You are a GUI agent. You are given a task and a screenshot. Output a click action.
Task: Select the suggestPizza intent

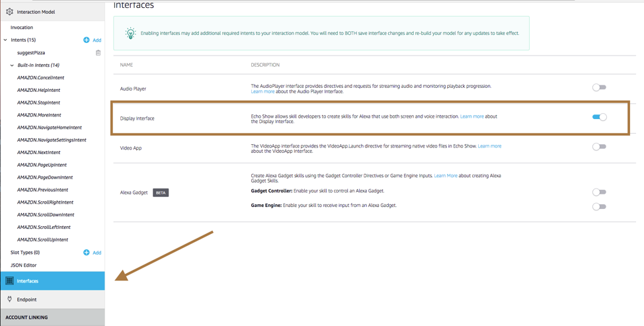point(31,53)
